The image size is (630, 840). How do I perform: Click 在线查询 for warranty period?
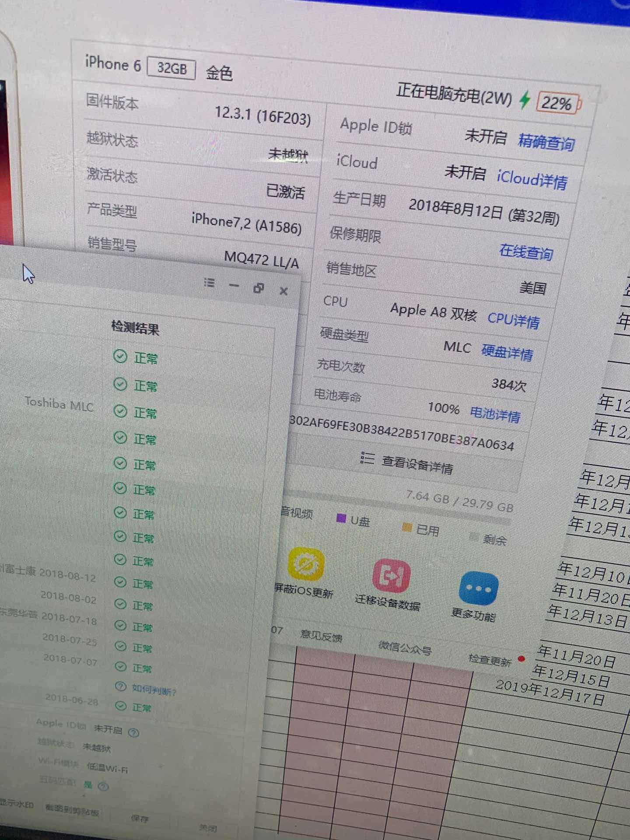[526, 252]
